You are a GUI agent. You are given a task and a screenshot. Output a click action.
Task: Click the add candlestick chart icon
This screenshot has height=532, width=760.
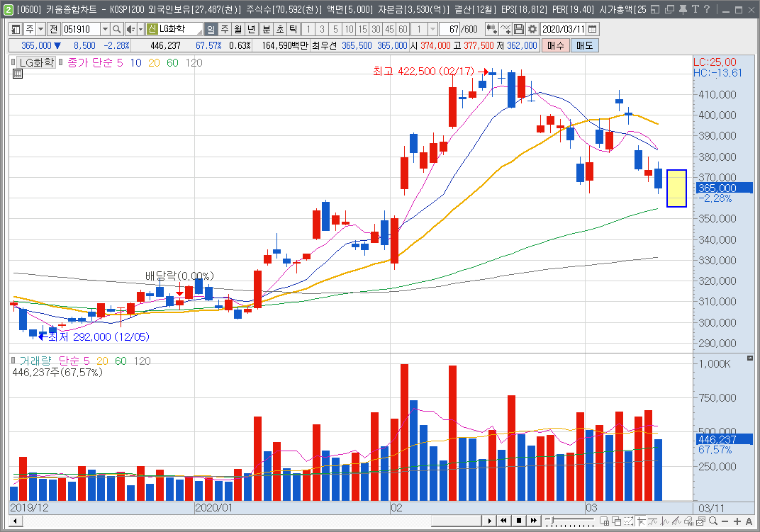(491, 30)
